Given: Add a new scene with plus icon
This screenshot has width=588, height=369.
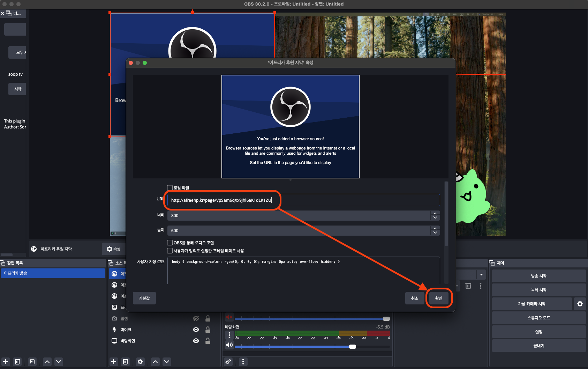Looking at the screenshot, I should 6,362.
